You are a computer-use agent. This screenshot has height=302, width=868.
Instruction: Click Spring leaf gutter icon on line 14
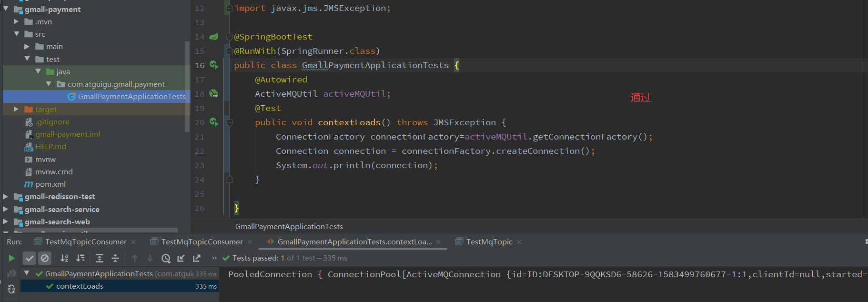[214, 37]
